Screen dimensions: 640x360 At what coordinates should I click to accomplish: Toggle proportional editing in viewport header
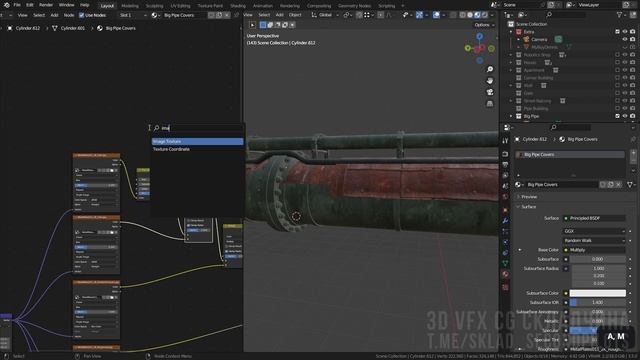[x=380, y=15]
